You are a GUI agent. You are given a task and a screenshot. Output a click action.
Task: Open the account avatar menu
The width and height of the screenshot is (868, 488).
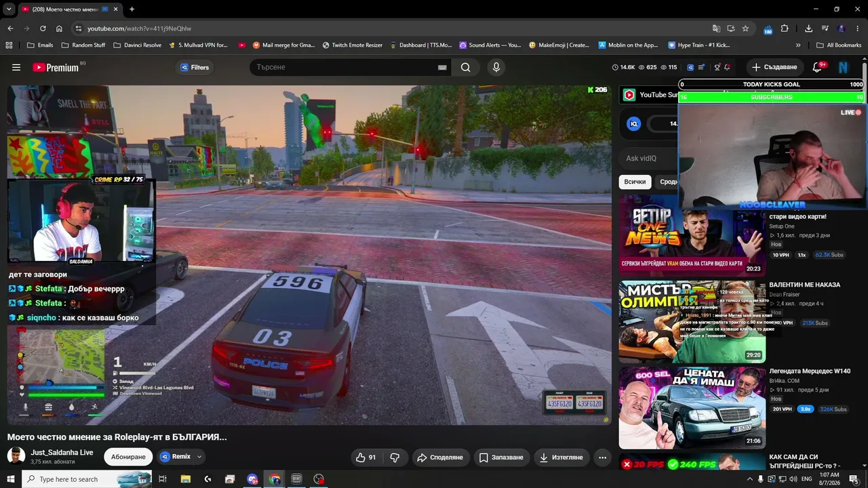coord(844,67)
